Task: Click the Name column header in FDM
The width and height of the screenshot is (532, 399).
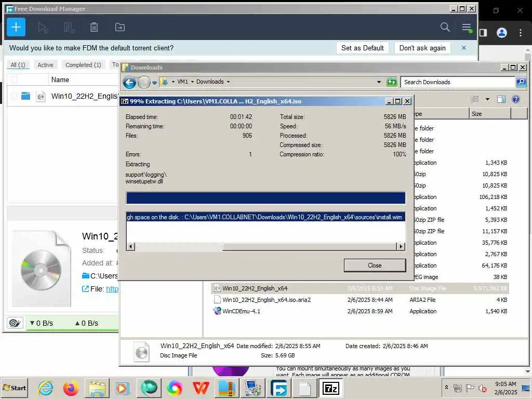Action: click(x=60, y=79)
